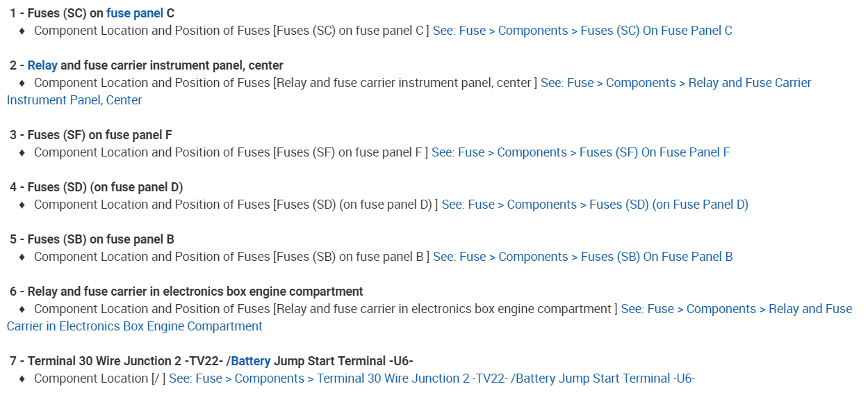Image resolution: width=868 pixels, height=407 pixels.
Task: Open the Fuses (SC) On Fuse Panel C link
Action: point(582,31)
